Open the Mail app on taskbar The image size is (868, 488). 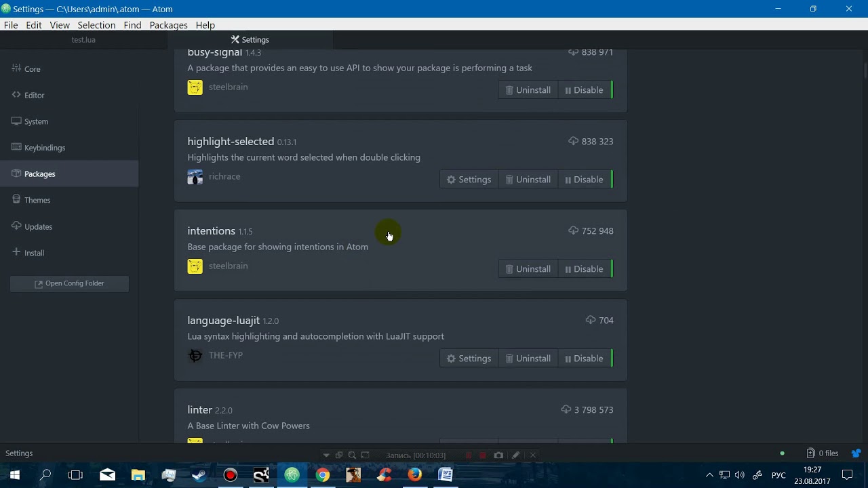point(107,475)
